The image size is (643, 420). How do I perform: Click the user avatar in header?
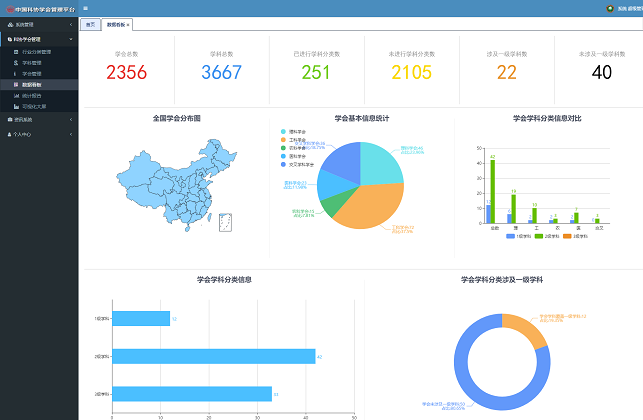pyautogui.click(x=610, y=9)
